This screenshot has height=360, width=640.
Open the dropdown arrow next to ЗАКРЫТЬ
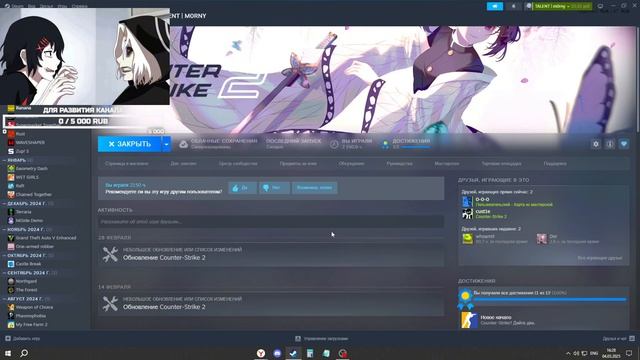[x=166, y=144]
